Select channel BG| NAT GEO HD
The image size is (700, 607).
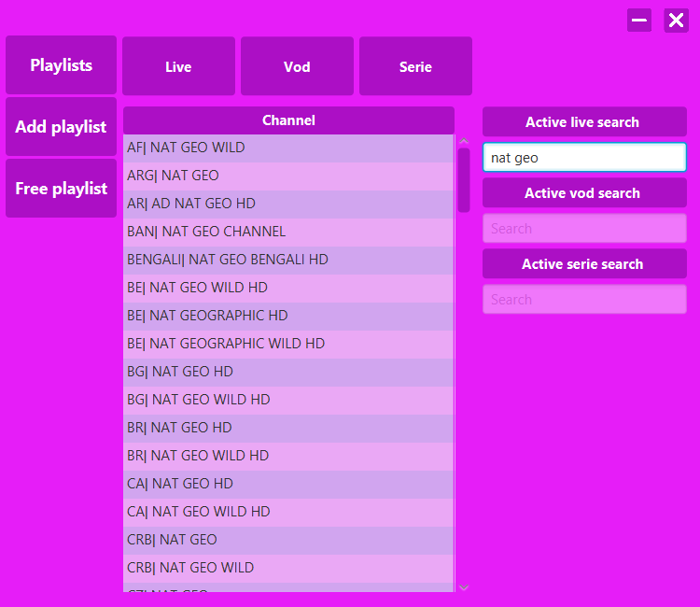[288, 372]
